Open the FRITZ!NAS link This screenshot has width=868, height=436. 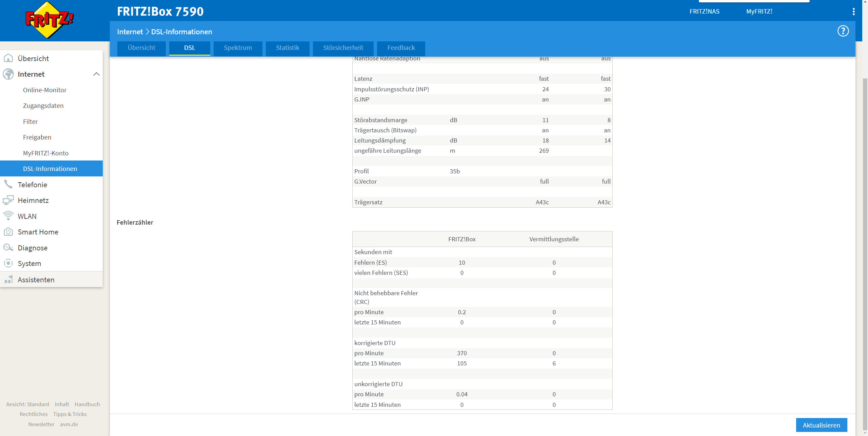(x=704, y=11)
